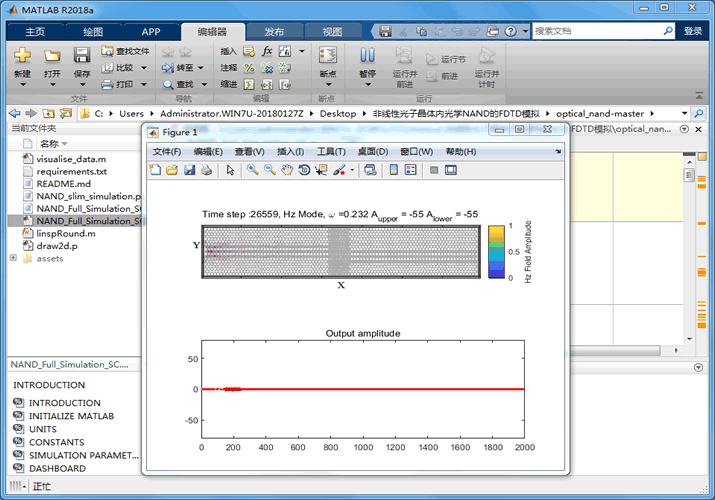
Task: Click the Zoom In magnifier in Figure toolbar
Action: click(x=252, y=170)
